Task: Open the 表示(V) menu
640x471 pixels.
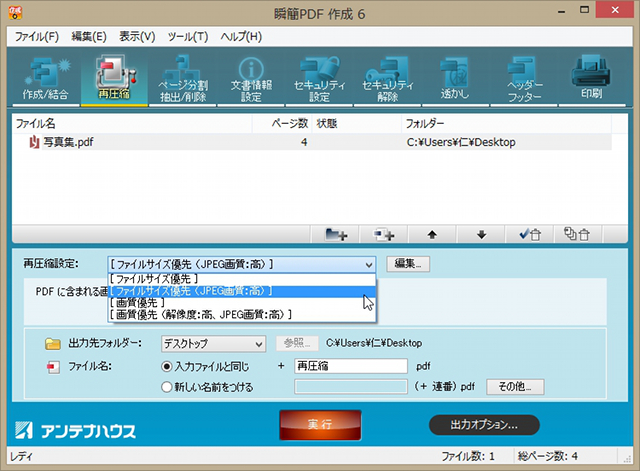Action: (x=137, y=37)
